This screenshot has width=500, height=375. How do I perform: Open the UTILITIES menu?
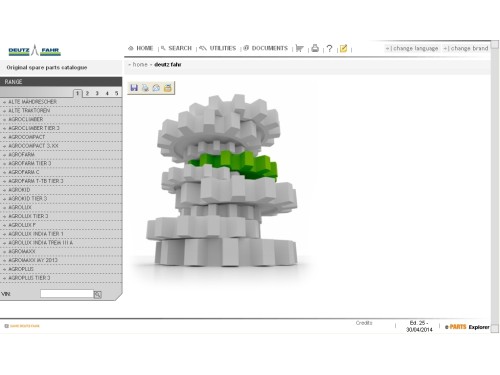tap(218, 48)
